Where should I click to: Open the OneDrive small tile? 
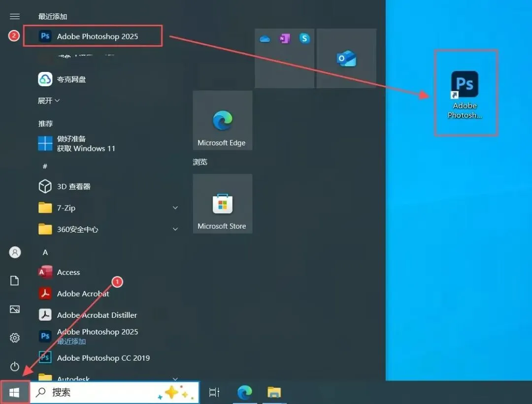(x=265, y=39)
